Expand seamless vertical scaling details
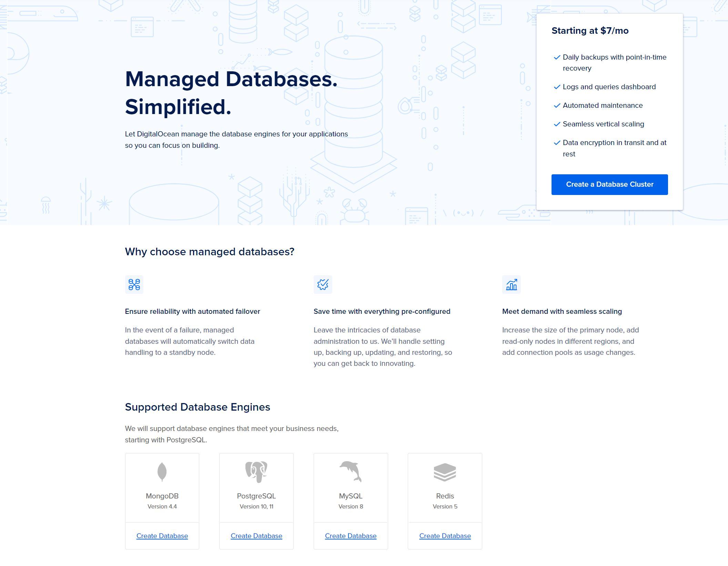The width and height of the screenshot is (728, 566). pos(603,123)
